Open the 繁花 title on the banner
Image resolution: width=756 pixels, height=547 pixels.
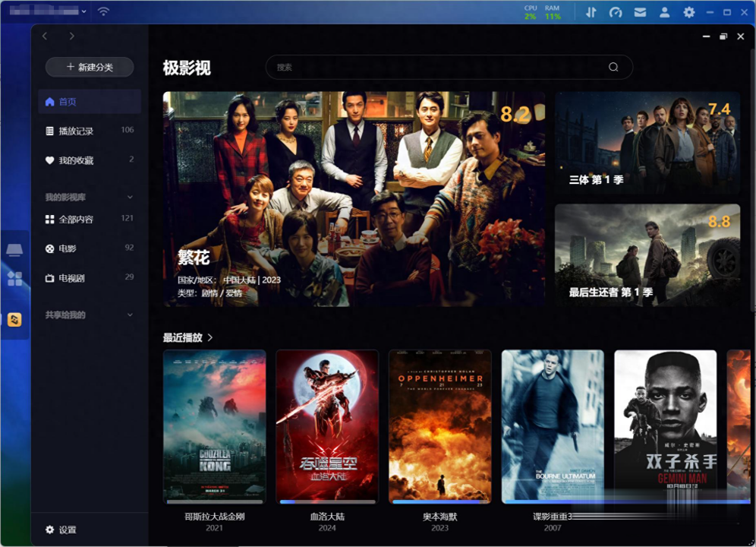[x=194, y=258]
